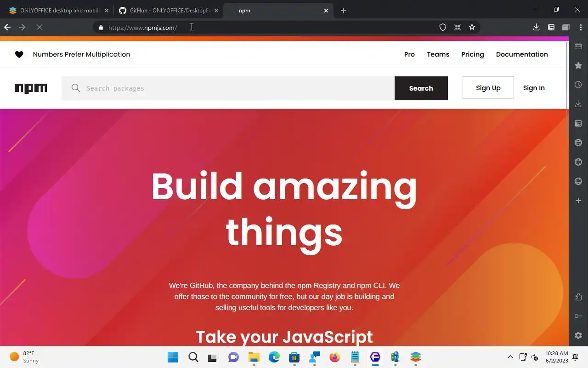Open clock showing 10:28 AM
Viewport: 588px width, 368px height.
(x=557, y=357)
